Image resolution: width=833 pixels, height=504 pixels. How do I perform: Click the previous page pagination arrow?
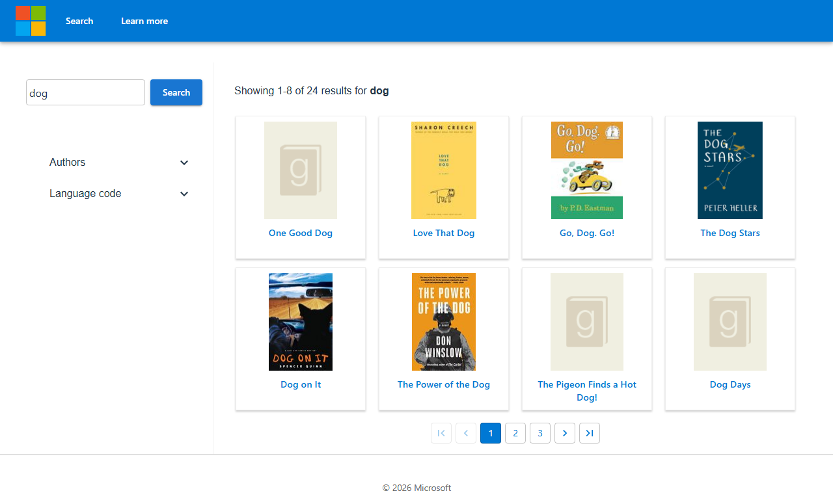pos(466,433)
